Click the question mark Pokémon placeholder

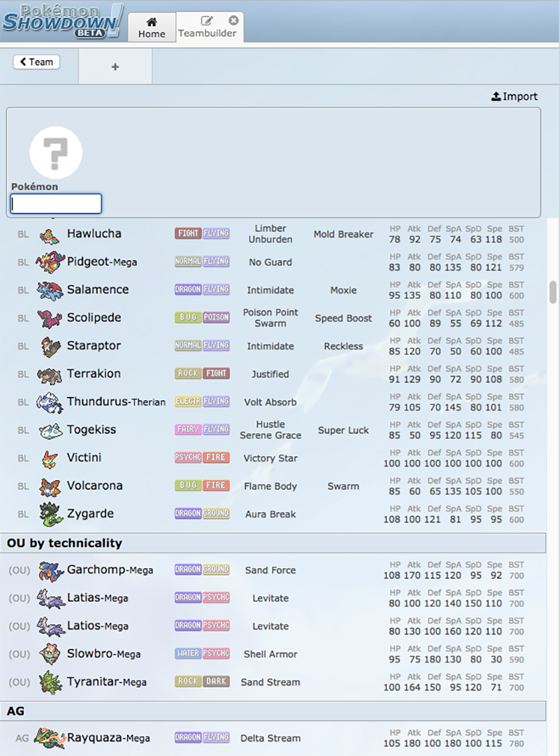56,153
